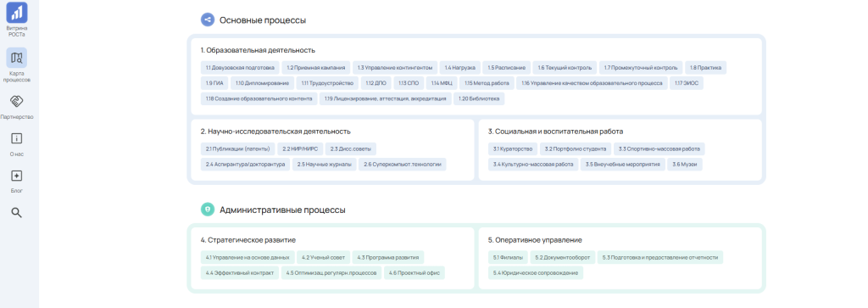Click the 1.13 СПО chip

(409, 84)
